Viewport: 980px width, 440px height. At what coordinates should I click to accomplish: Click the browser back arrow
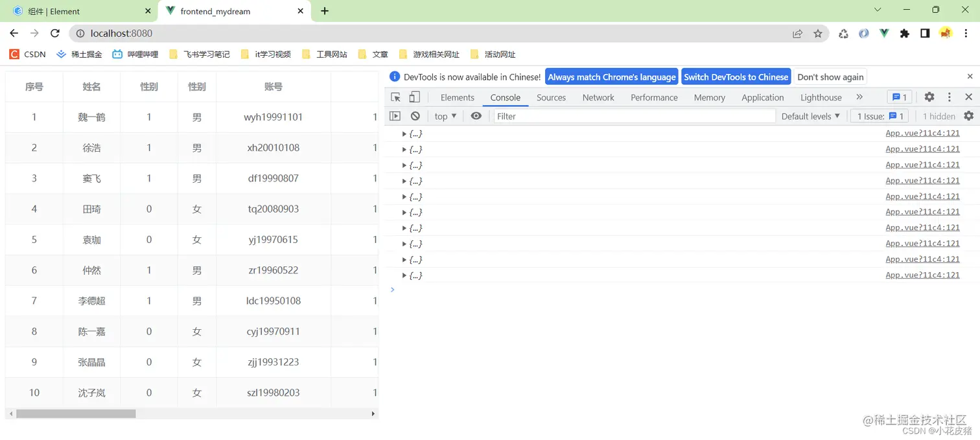click(x=14, y=33)
